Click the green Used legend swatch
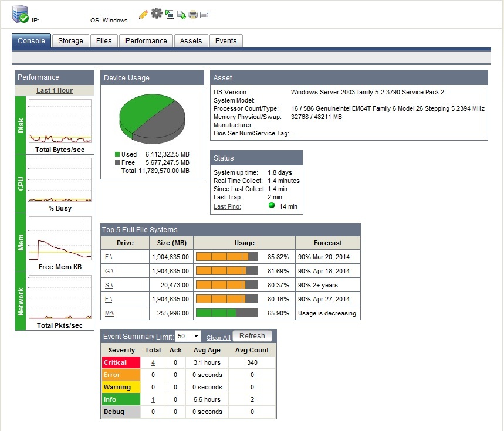The width and height of the screenshot is (504, 431). (117, 154)
